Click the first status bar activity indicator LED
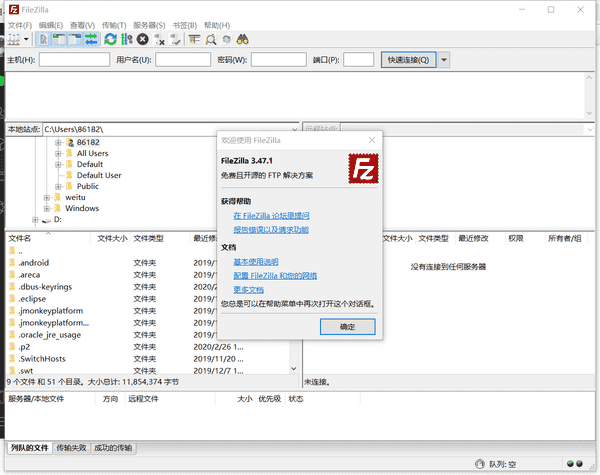The width and height of the screenshot is (600, 475). coord(570,464)
